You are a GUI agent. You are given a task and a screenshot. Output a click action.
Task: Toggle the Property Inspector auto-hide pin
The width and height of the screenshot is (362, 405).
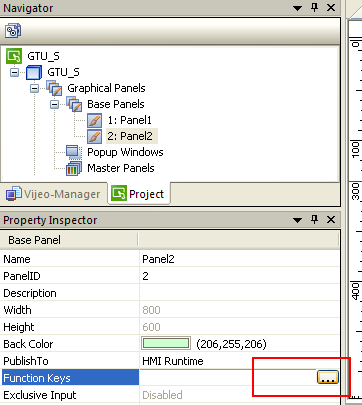pyautogui.click(x=315, y=220)
